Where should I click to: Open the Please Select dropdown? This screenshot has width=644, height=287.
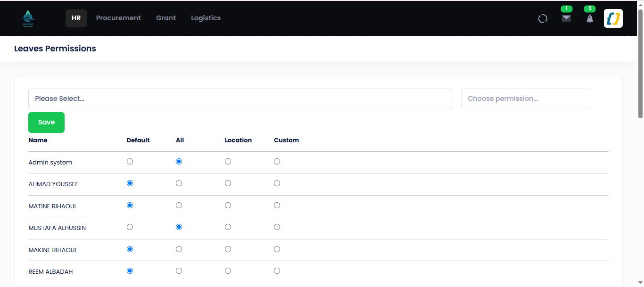(x=240, y=99)
